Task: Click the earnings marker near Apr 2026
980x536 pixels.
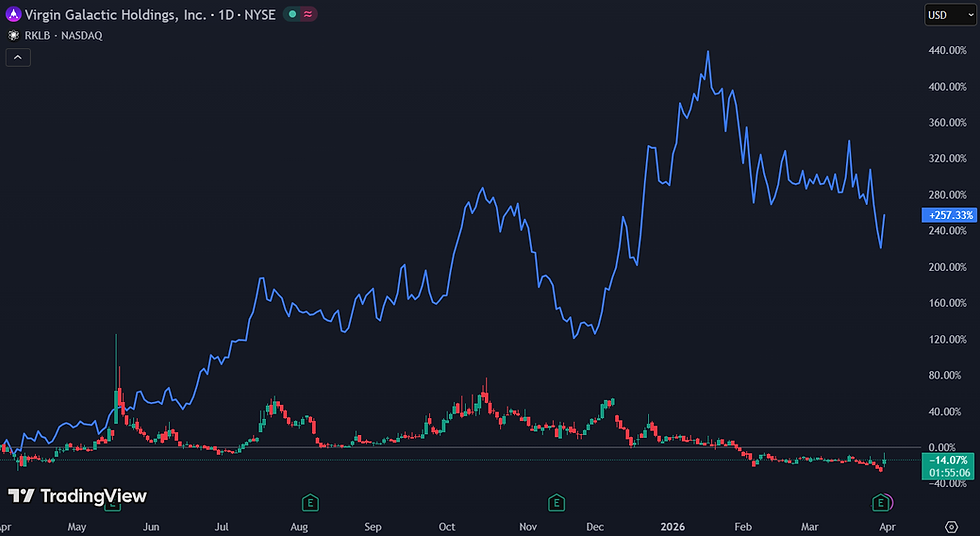Action: 881,502
